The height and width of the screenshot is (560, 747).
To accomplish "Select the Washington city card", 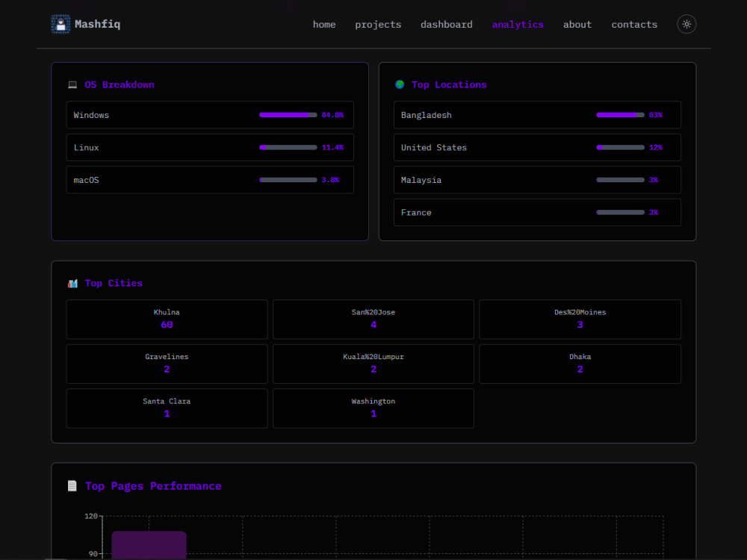I will click(x=373, y=408).
